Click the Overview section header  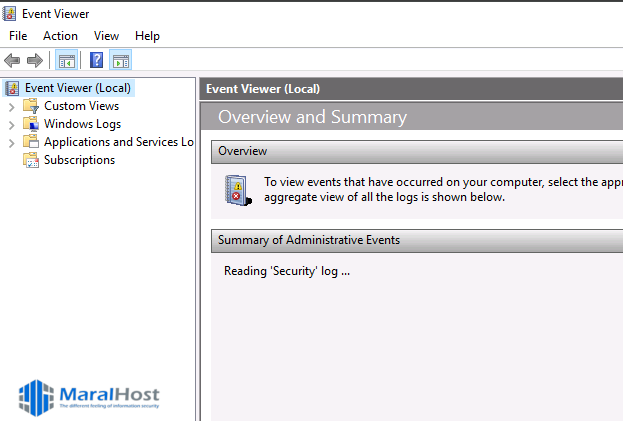[242, 151]
